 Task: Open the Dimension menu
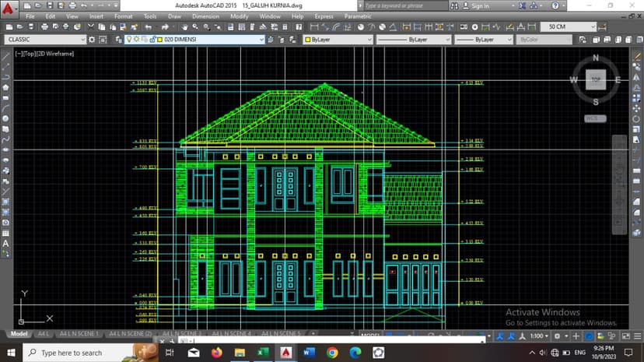click(205, 16)
